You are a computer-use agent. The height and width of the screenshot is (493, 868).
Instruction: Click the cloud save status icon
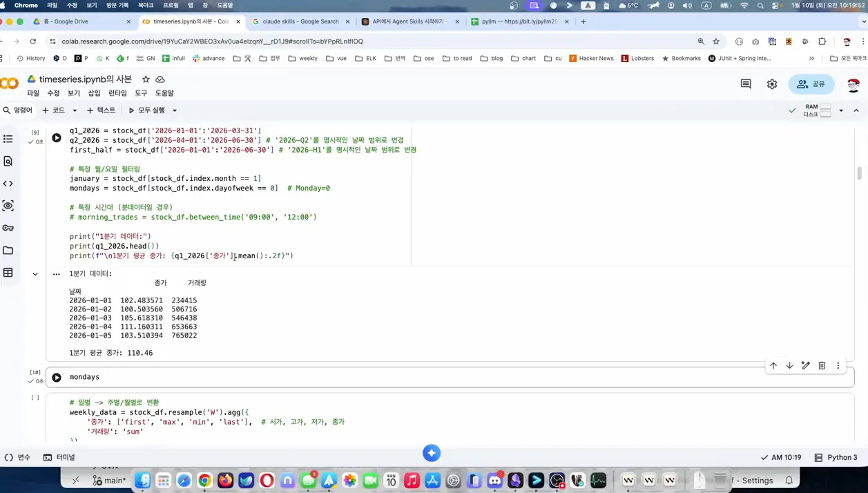coord(160,79)
